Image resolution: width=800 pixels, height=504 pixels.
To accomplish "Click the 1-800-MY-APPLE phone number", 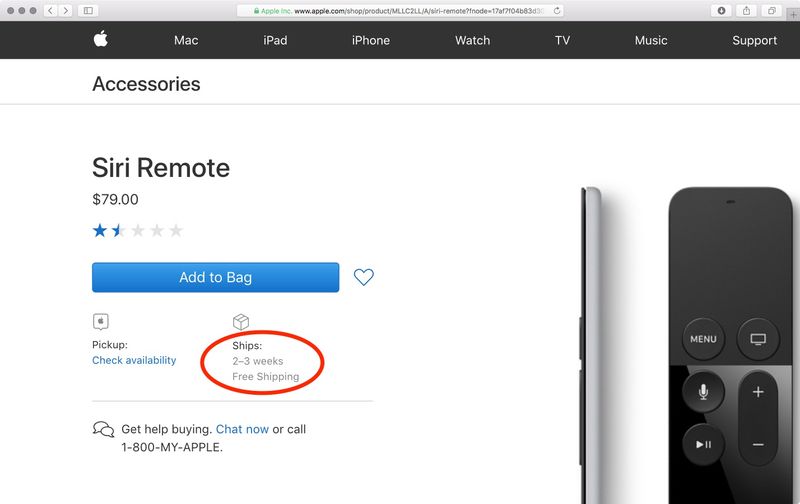I will tap(172, 447).
